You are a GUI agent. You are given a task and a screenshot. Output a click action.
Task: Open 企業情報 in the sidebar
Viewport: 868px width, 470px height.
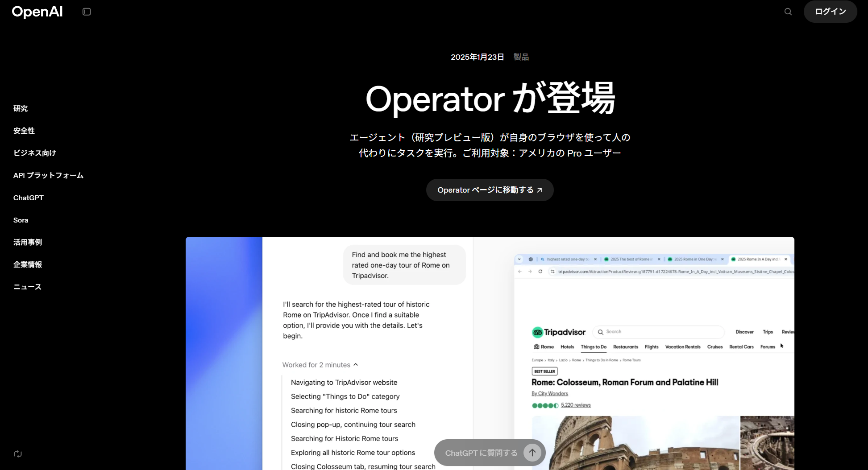coord(28,264)
